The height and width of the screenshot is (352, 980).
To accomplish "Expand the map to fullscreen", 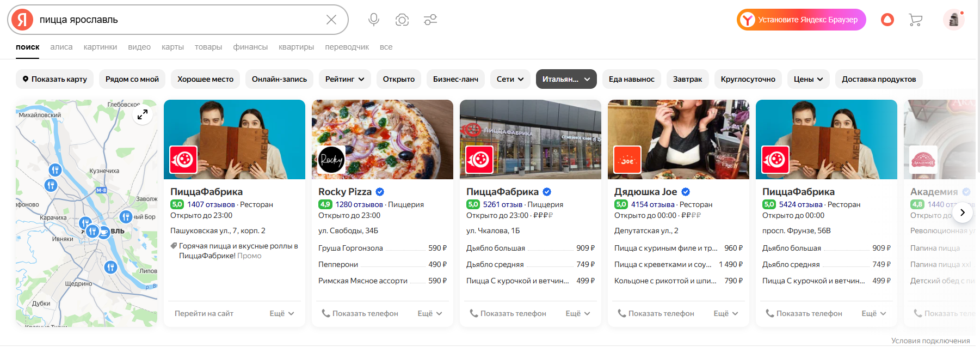I will (x=143, y=114).
